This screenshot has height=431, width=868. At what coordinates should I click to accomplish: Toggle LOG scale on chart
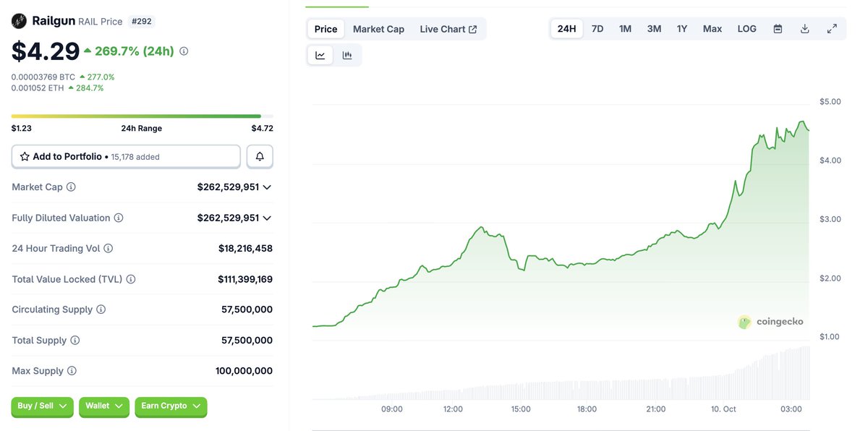coord(747,29)
